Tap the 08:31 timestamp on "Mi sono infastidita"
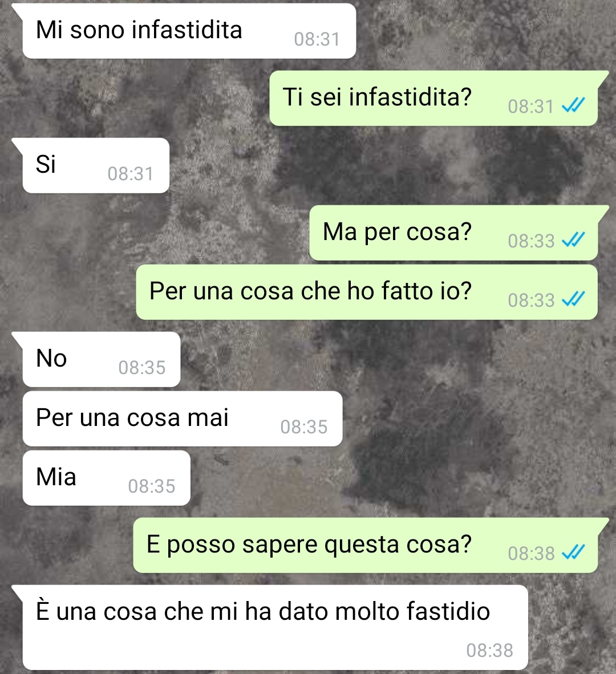Screen dimensions: 616x674 (317, 39)
